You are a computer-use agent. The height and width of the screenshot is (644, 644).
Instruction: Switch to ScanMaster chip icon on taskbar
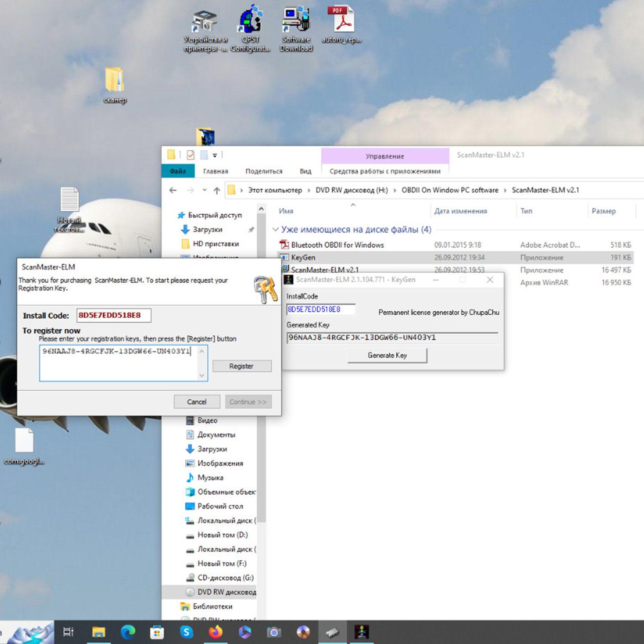pyautogui.click(x=332, y=632)
